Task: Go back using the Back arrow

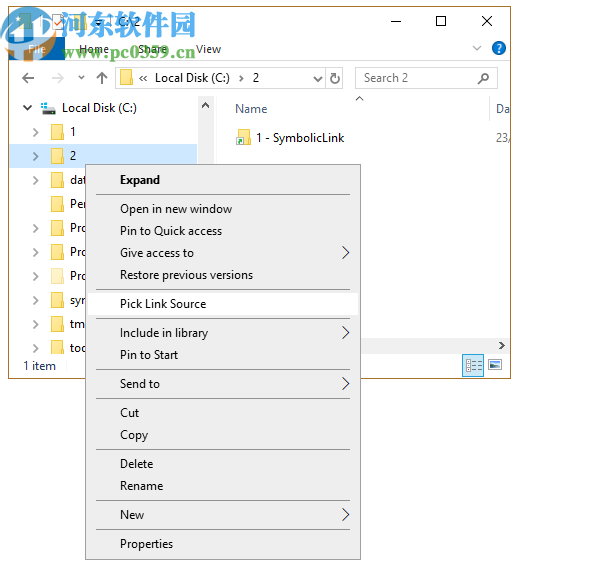Action: [x=28, y=78]
